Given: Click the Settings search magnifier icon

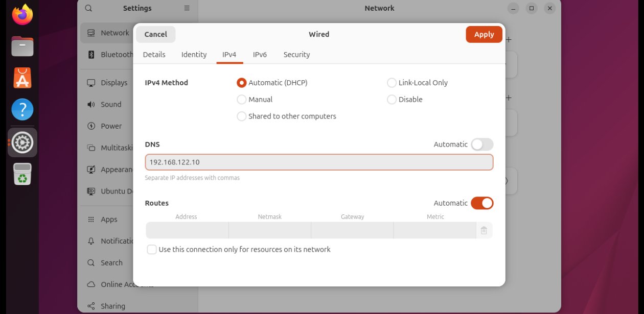Looking at the screenshot, I should [x=88, y=8].
